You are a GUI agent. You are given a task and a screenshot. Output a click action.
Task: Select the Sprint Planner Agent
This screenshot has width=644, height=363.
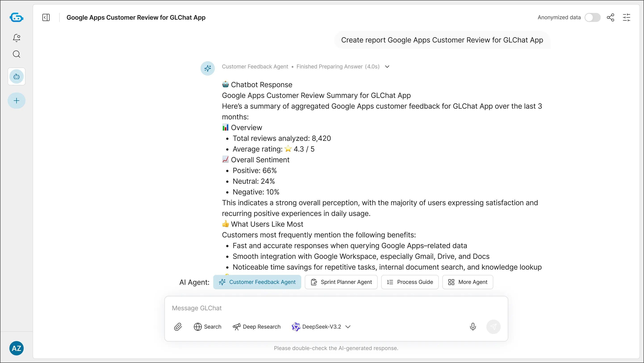click(x=341, y=282)
